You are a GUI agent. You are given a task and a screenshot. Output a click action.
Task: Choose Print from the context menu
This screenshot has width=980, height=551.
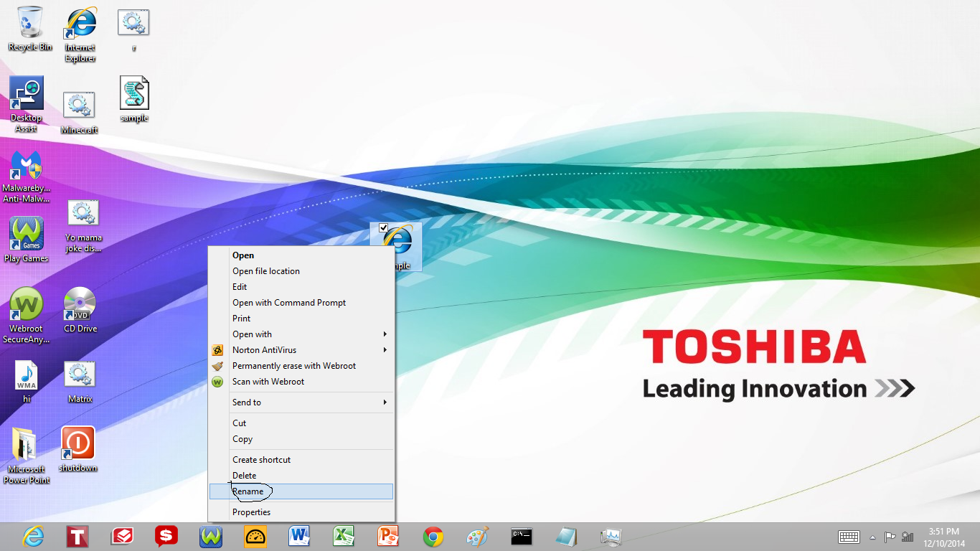click(x=301, y=319)
